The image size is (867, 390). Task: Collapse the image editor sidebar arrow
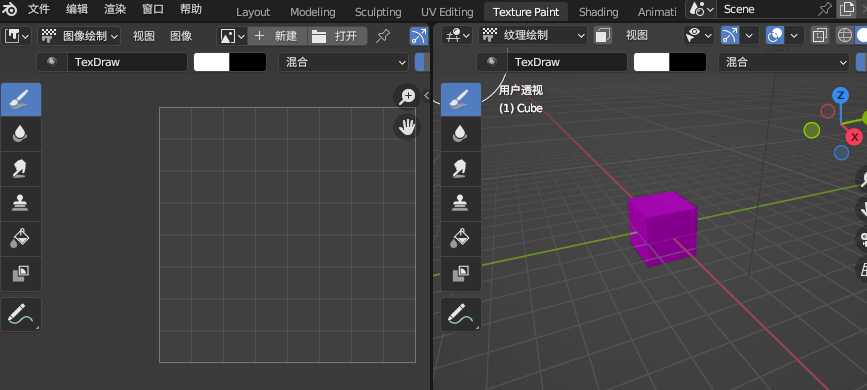click(x=426, y=96)
